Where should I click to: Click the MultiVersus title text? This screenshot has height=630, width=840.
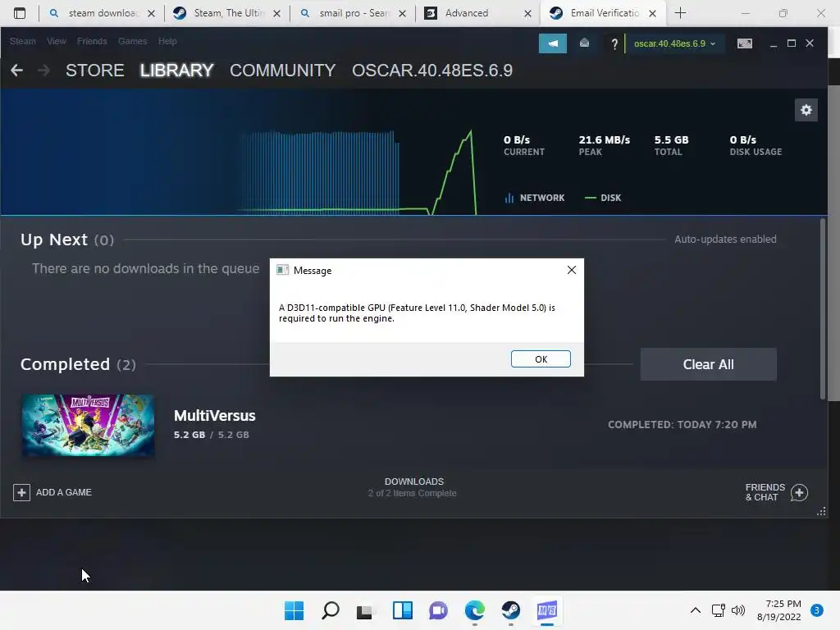click(214, 416)
